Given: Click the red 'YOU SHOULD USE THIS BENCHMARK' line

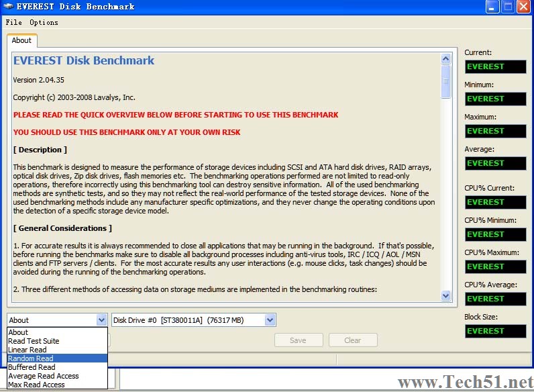Looking at the screenshot, I should [127, 132].
